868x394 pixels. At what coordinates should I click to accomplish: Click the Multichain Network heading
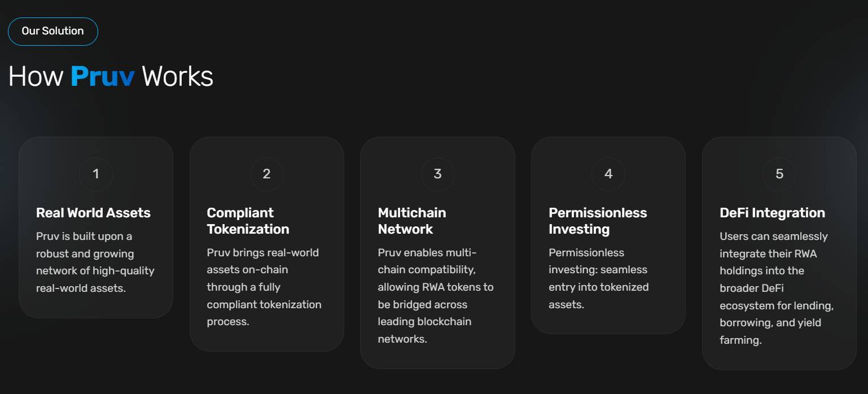(x=412, y=221)
